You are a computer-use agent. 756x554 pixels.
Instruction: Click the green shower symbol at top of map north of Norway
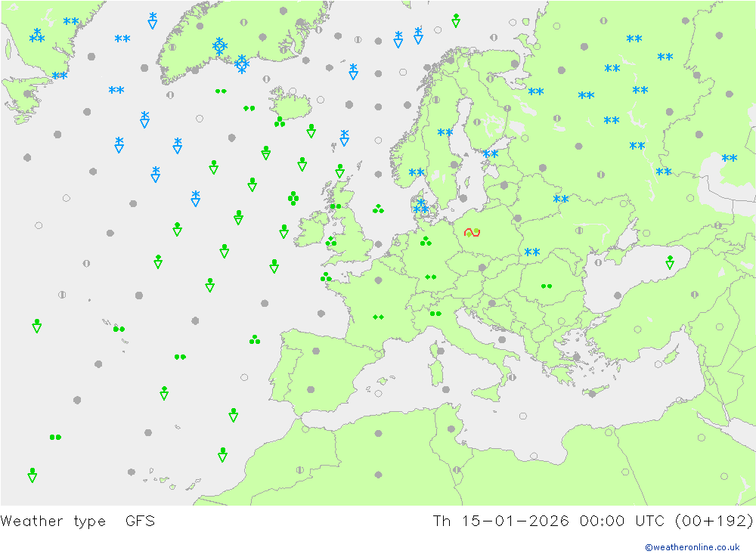[x=456, y=20]
